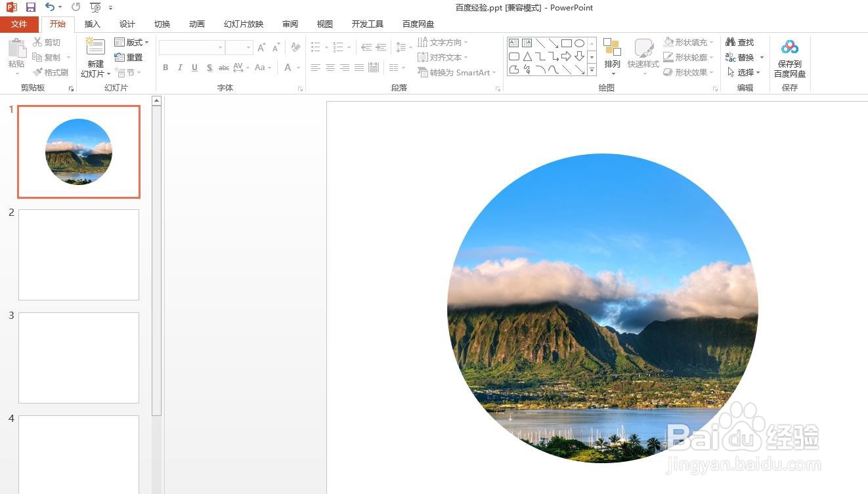This screenshot has width=868, height=494.
Task: Align text left
Action: click(316, 68)
